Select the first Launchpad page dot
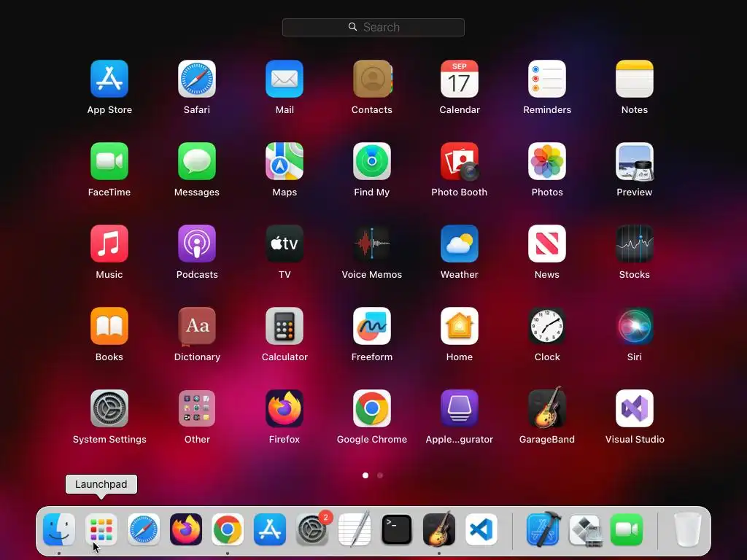The height and width of the screenshot is (560, 747). click(x=365, y=475)
